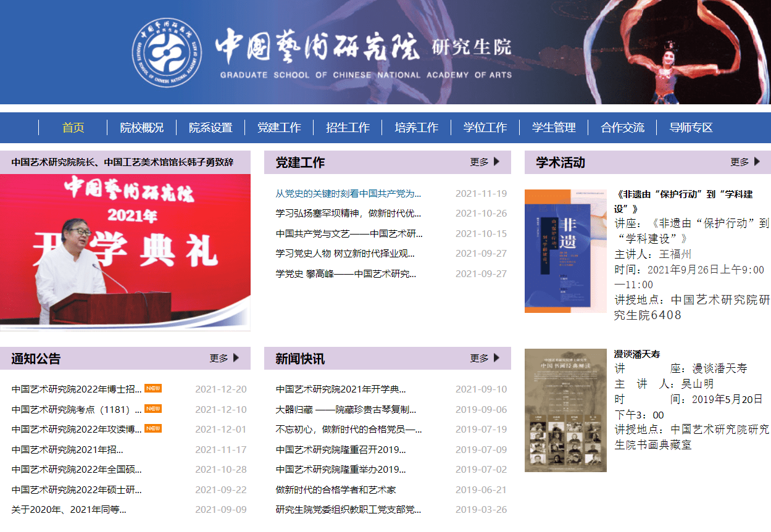The image size is (771, 532).
Task: Open notice 中国艺术研究院2022年硕士研...
Action: [77, 490]
